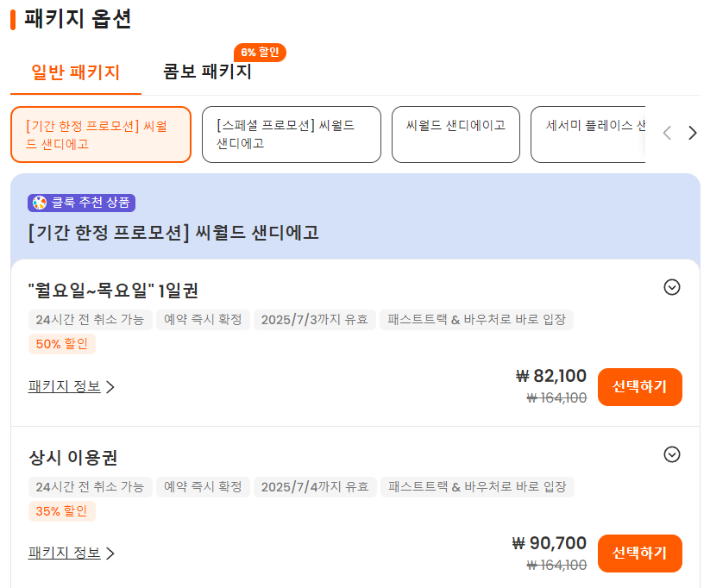Image resolution: width=710 pixels, height=588 pixels.
Task: Click 패스트트랙 tag under 월요일~목요일 1일권
Action: click(x=476, y=320)
